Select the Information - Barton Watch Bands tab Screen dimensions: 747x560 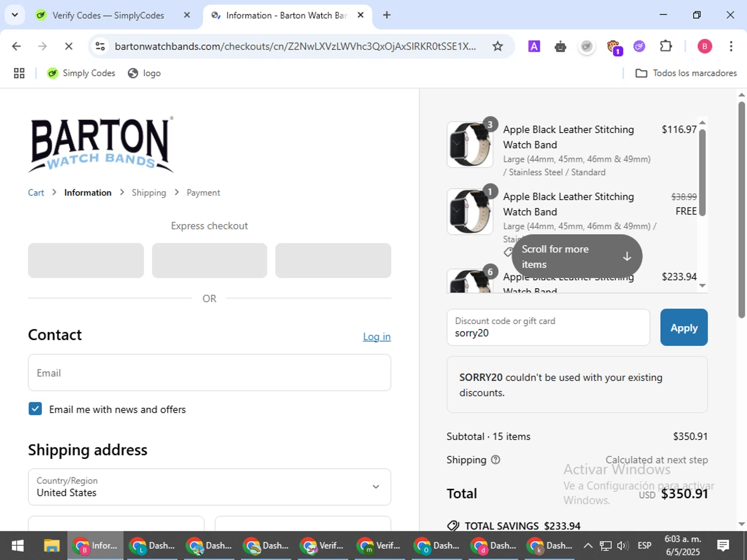pyautogui.click(x=286, y=15)
